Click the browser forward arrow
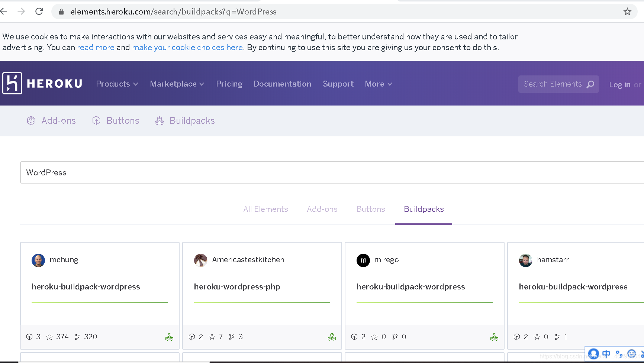This screenshot has height=363, width=644. click(x=21, y=12)
